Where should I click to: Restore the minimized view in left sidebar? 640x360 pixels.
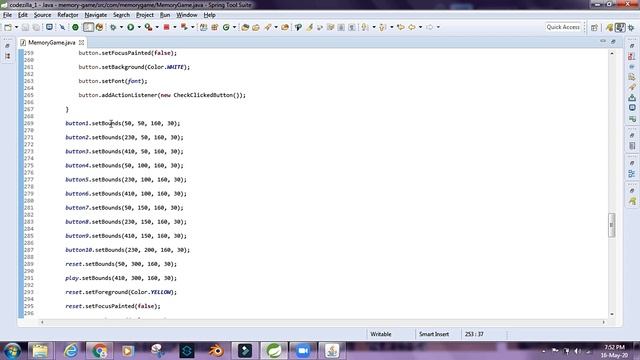pos(7,46)
